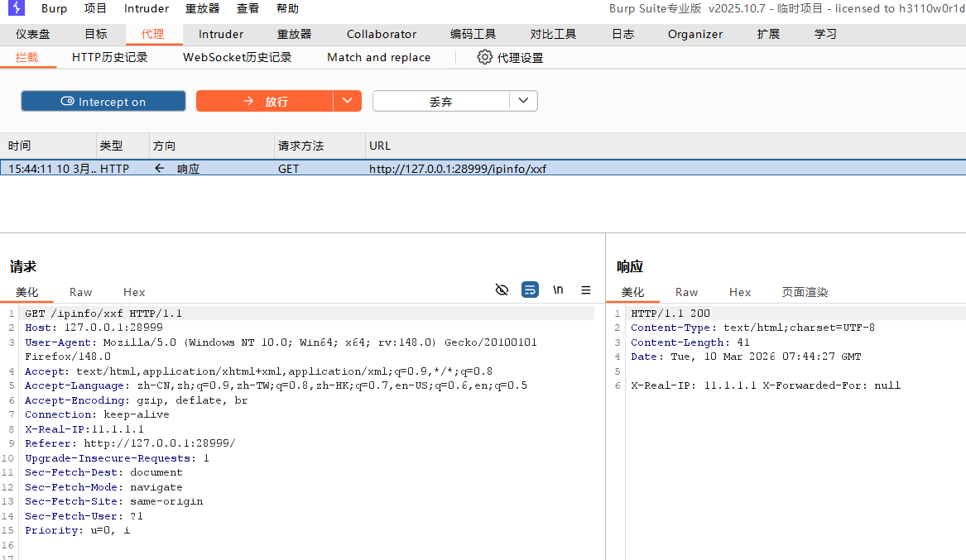Select response pane Raw view tab
966x560 pixels.
(686, 292)
